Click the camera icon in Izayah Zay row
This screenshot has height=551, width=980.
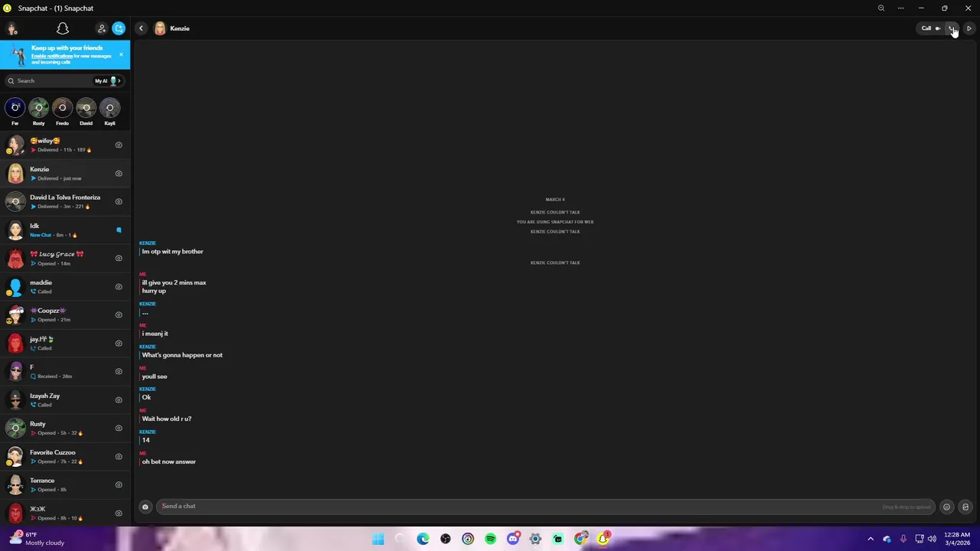pyautogui.click(x=119, y=399)
